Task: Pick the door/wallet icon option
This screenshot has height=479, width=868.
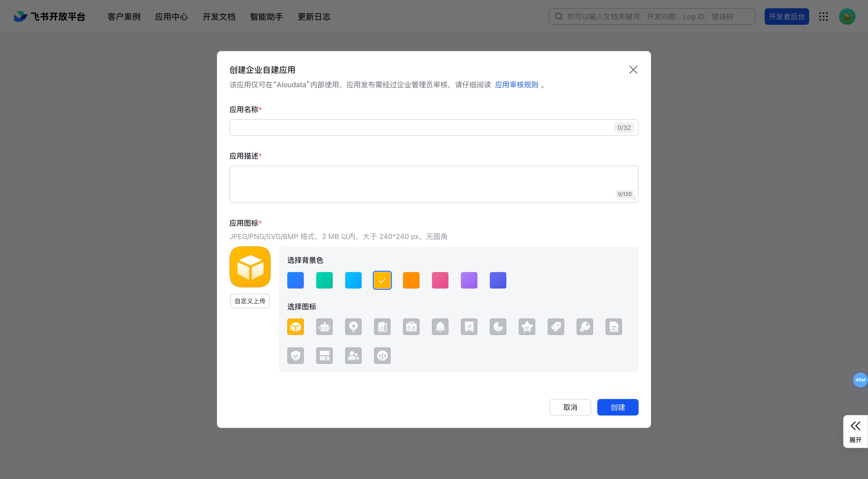Action: (382, 326)
